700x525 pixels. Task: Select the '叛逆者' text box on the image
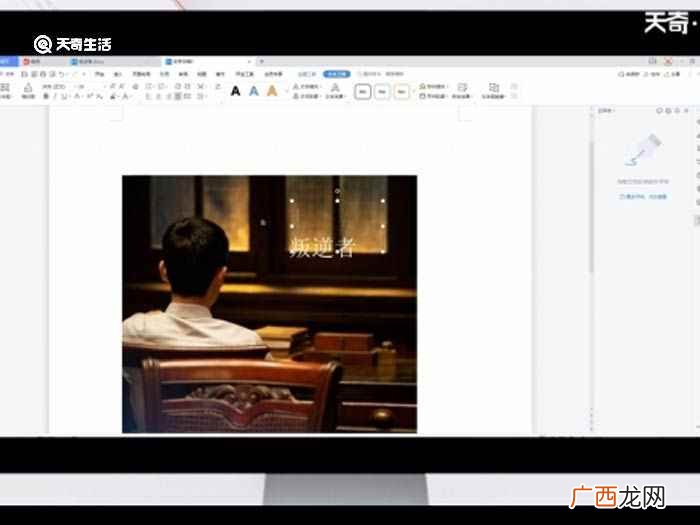click(x=338, y=226)
